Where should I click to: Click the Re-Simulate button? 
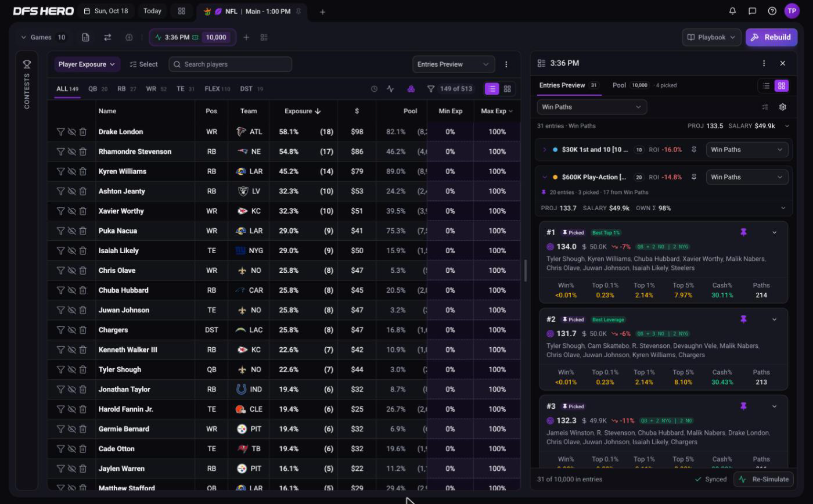[x=764, y=479]
